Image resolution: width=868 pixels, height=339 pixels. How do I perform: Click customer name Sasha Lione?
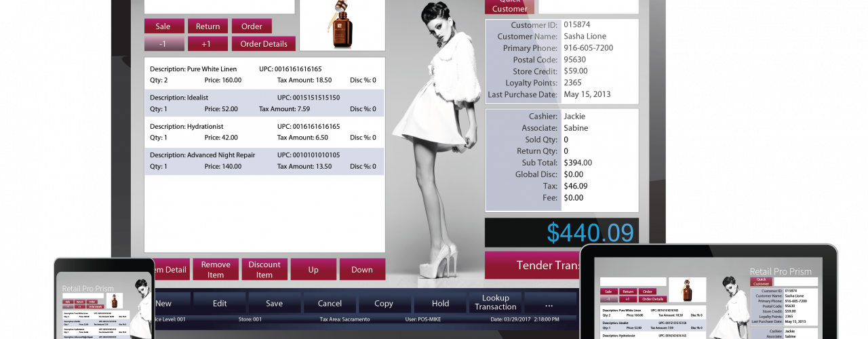(x=585, y=37)
